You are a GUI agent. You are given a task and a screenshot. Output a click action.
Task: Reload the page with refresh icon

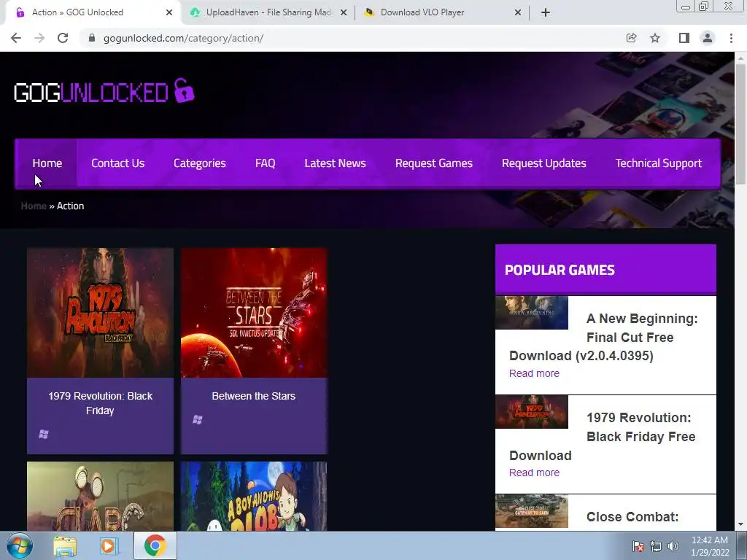click(63, 38)
